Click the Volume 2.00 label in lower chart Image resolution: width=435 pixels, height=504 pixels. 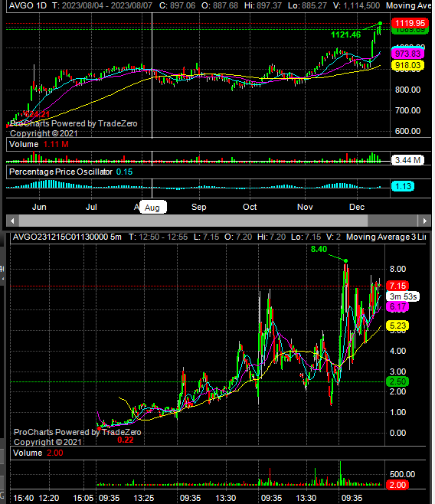click(x=38, y=453)
